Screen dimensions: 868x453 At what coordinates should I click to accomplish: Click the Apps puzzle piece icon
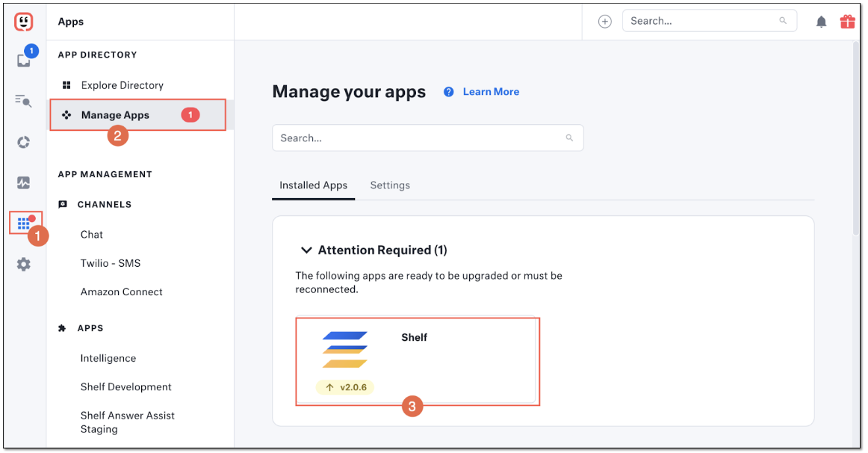(x=62, y=328)
